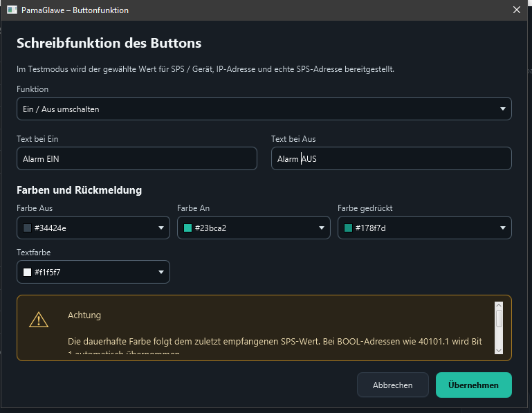The width and height of the screenshot is (532, 413).
Task: Click the Abbrechen button
Action: click(x=392, y=385)
